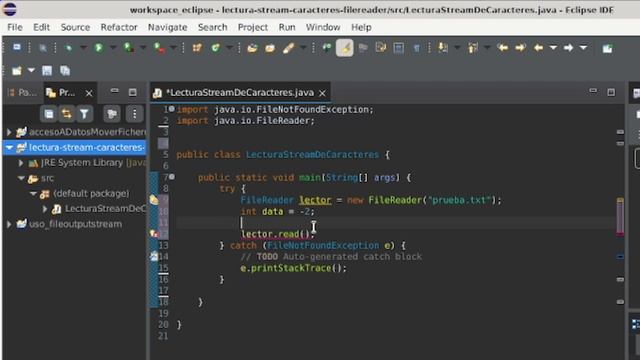Toggle Mark Occurrences highlighter button
This screenshot has width=640, height=360.
(x=345, y=48)
